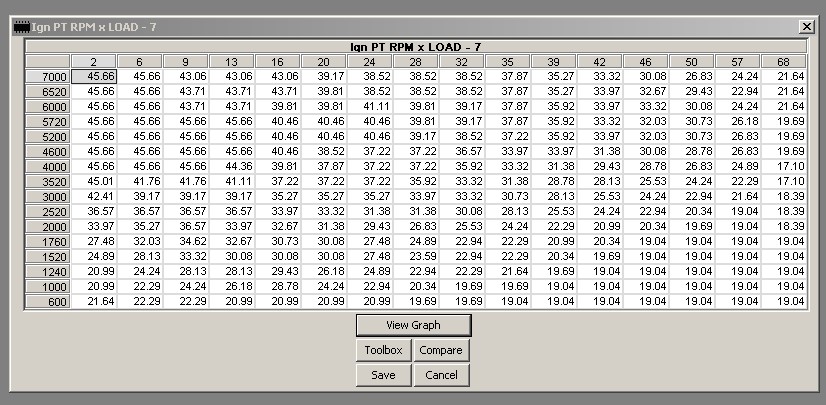Select the load column header 24

pyautogui.click(x=369, y=62)
